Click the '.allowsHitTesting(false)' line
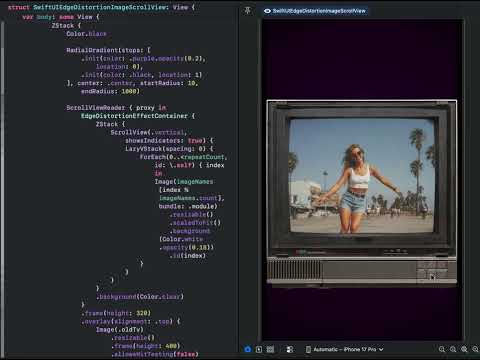Screen dimensions: 480x360 pos(154,354)
